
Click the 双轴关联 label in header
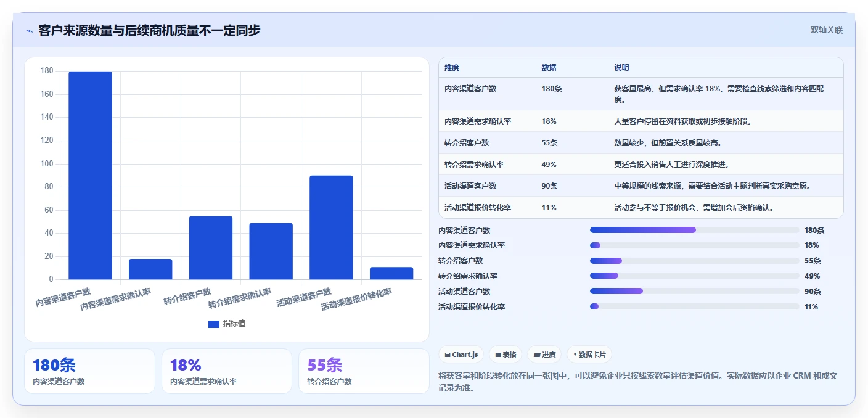(826, 30)
